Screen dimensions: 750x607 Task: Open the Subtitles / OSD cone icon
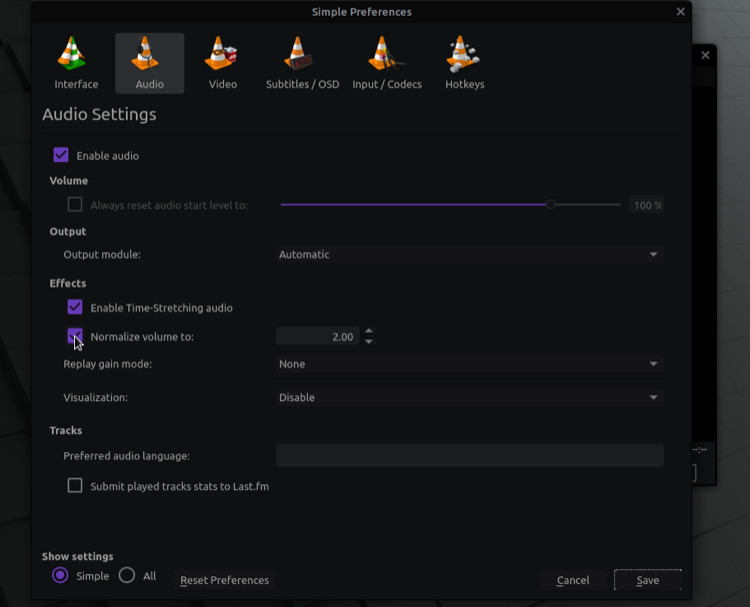click(298, 53)
